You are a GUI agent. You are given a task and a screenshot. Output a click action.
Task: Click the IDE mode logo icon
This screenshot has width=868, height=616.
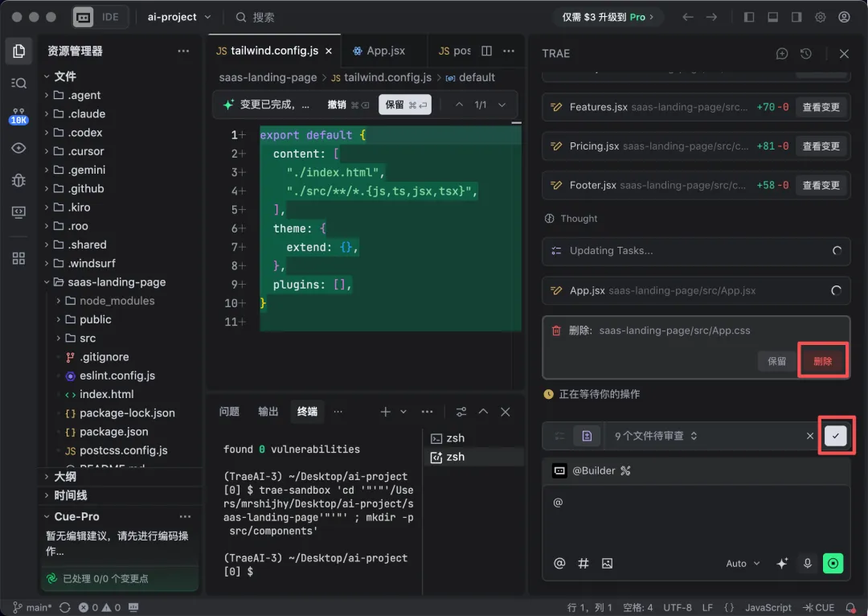83,17
